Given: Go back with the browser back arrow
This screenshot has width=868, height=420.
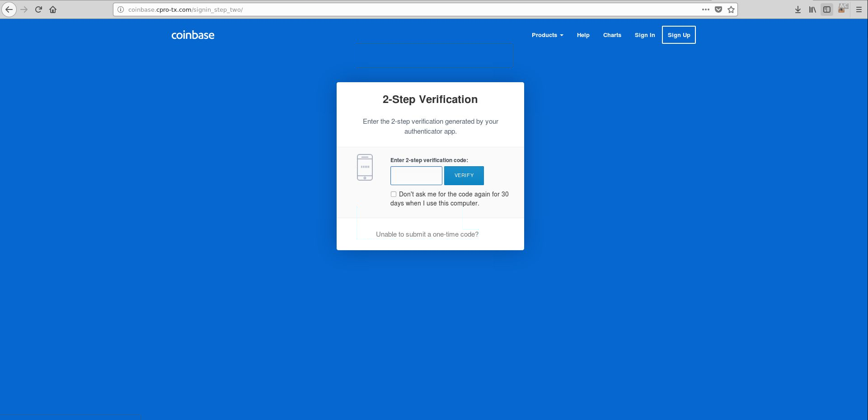Looking at the screenshot, I should tap(9, 9).
